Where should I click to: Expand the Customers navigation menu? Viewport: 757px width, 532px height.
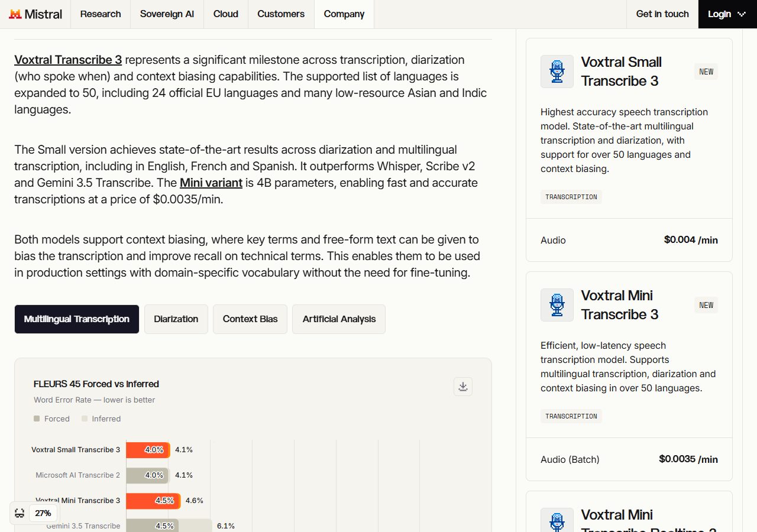coord(281,14)
